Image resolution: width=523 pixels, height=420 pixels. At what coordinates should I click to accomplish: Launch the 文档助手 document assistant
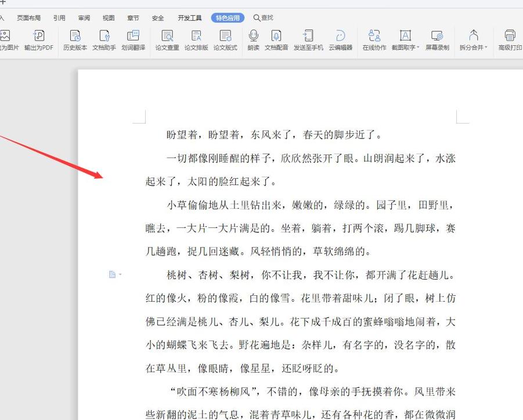[105, 41]
